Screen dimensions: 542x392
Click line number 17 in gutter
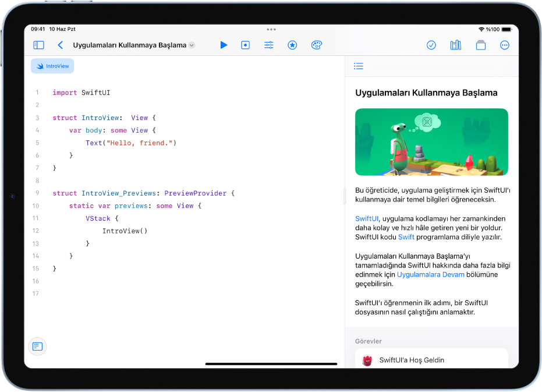click(36, 294)
